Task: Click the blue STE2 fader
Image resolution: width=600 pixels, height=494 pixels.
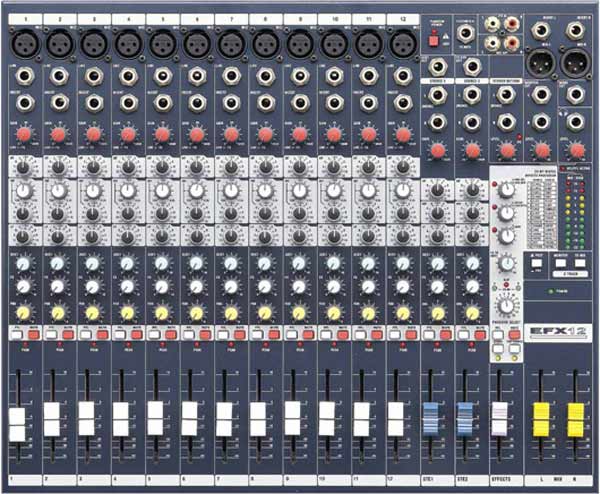Action: (465, 419)
